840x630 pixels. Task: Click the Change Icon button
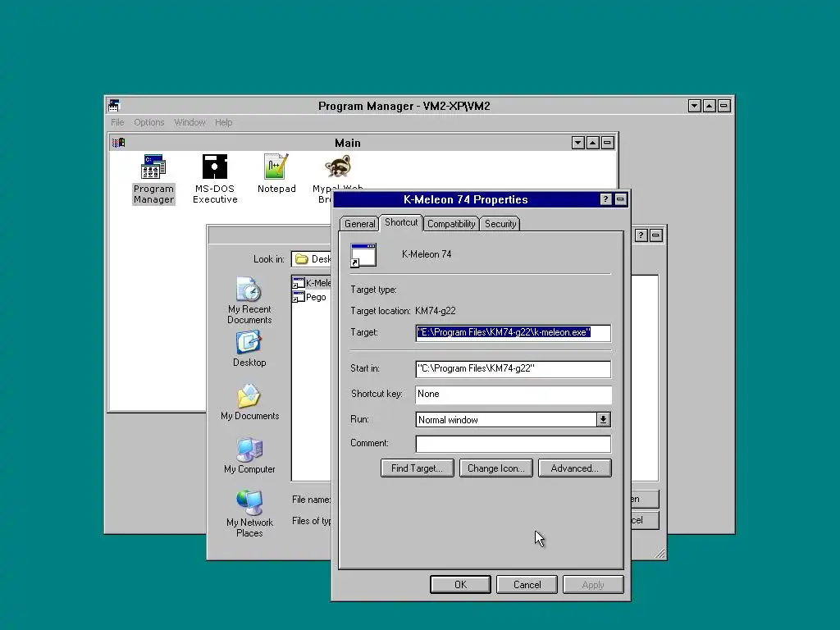click(x=496, y=468)
